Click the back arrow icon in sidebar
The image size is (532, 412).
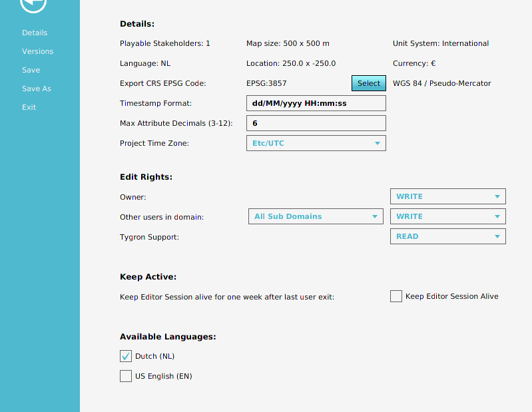33,4
